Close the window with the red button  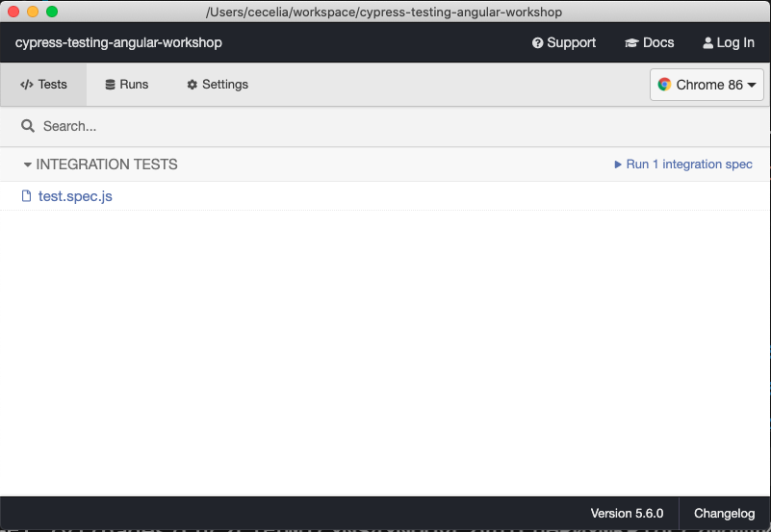click(13, 12)
